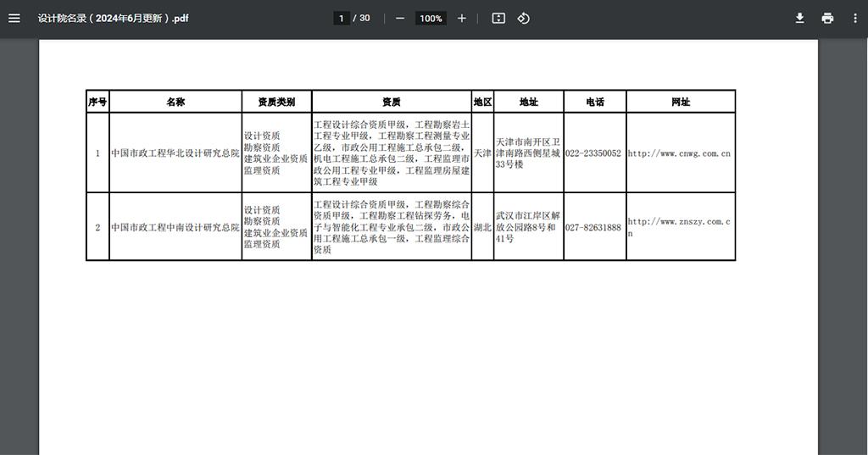Image resolution: width=868 pixels, height=455 pixels.
Task: Click the total page count 30
Action: click(x=364, y=19)
